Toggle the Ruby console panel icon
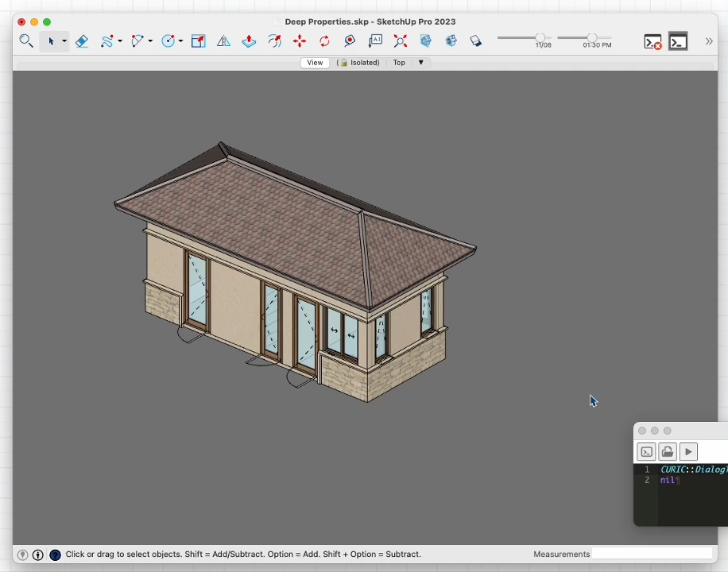Image resolution: width=728 pixels, height=572 pixels. 678,42
